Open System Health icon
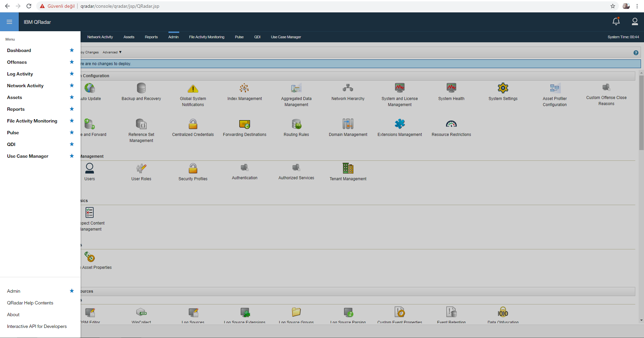644x338 pixels. [x=451, y=88]
